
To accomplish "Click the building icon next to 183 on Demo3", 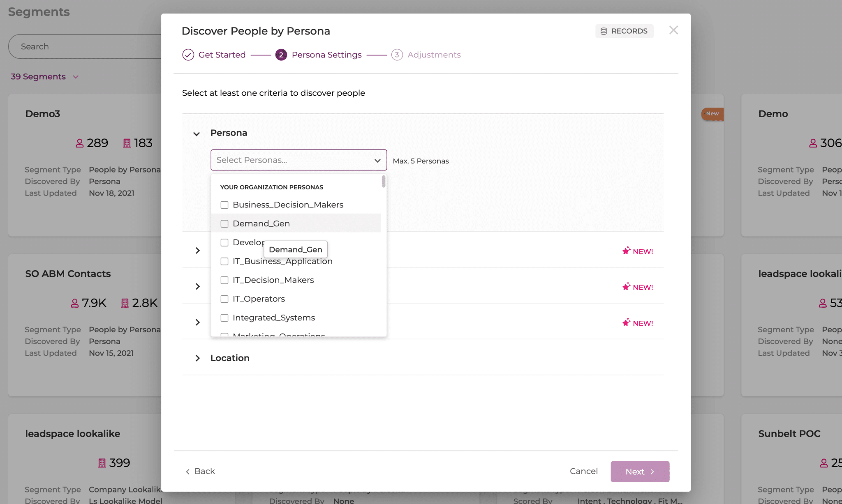I will point(126,143).
